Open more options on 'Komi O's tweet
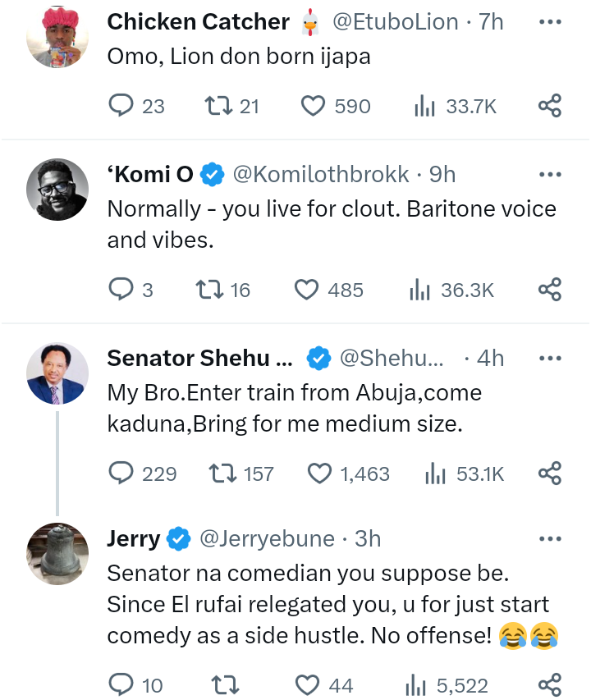Viewport: 591px width, 700px height. pyautogui.click(x=549, y=174)
